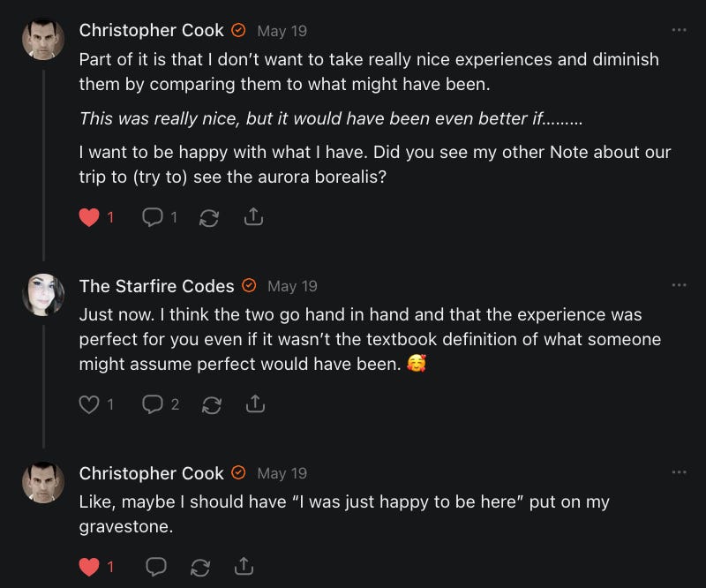Like The Starfire Codes' reply
Image resolution: width=706 pixels, height=588 pixels.
click(89, 404)
